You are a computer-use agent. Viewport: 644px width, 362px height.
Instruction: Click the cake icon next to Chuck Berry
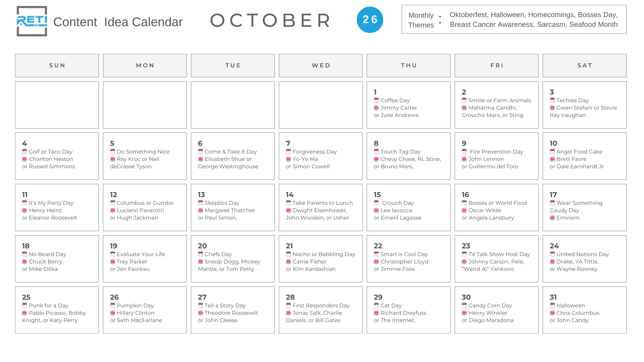[24, 261]
